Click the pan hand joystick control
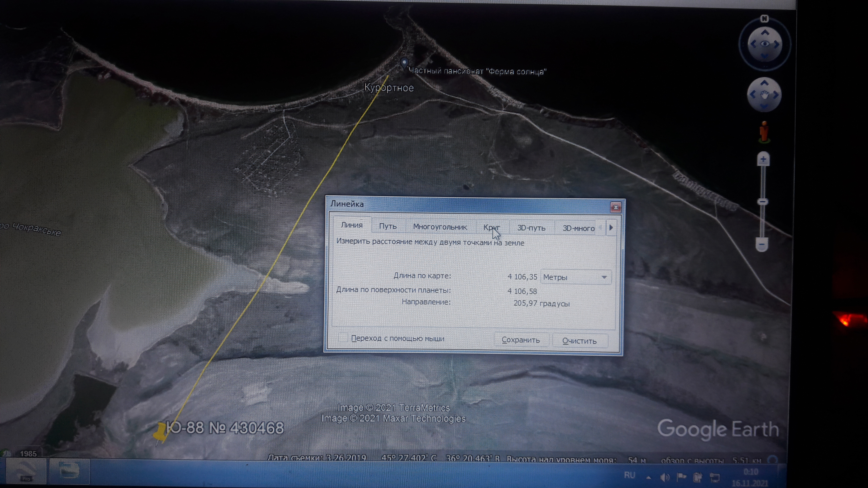 tap(764, 95)
